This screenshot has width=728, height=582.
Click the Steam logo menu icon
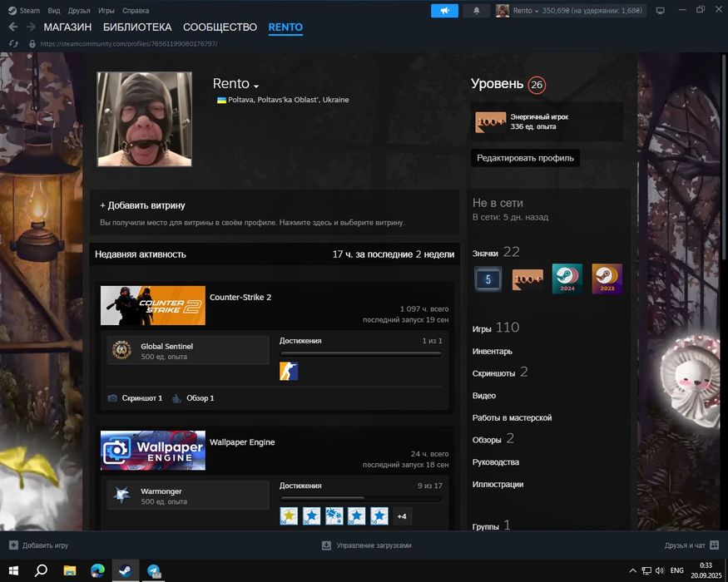(12, 10)
